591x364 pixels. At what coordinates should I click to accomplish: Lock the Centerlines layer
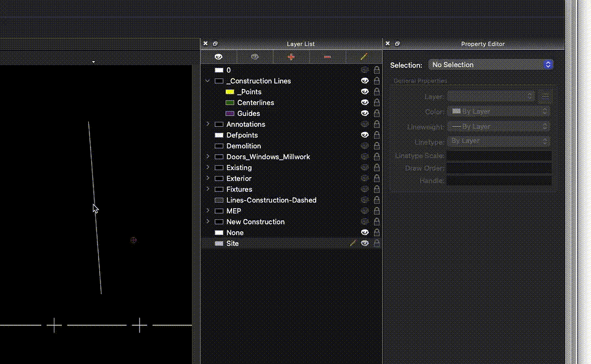coord(376,103)
